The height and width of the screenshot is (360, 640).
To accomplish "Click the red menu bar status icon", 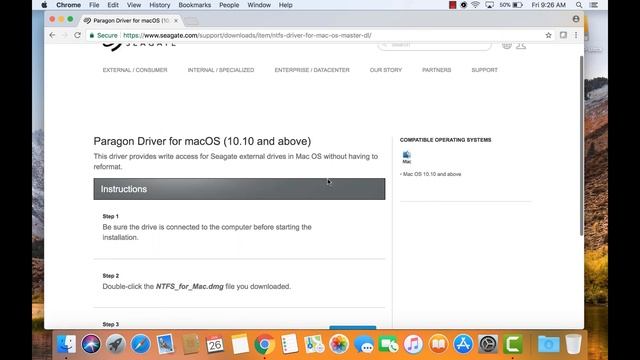I will point(452,5).
